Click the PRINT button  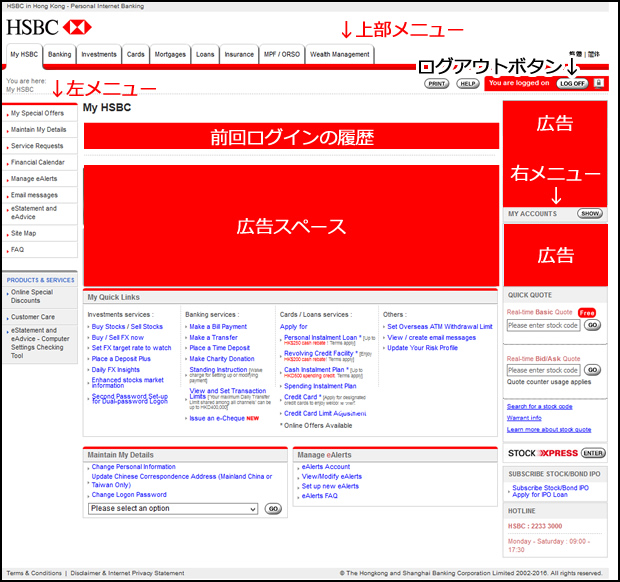(x=437, y=84)
